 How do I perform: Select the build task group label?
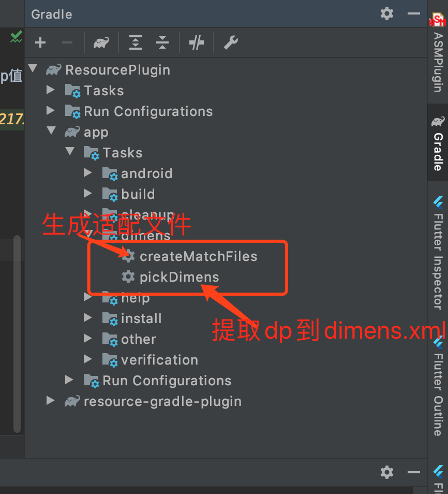(138, 194)
